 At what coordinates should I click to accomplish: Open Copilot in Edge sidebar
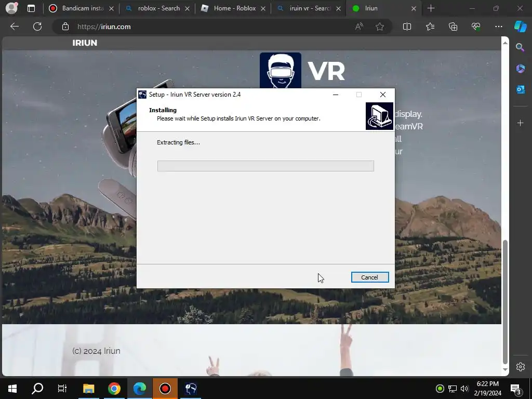[x=521, y=26]
